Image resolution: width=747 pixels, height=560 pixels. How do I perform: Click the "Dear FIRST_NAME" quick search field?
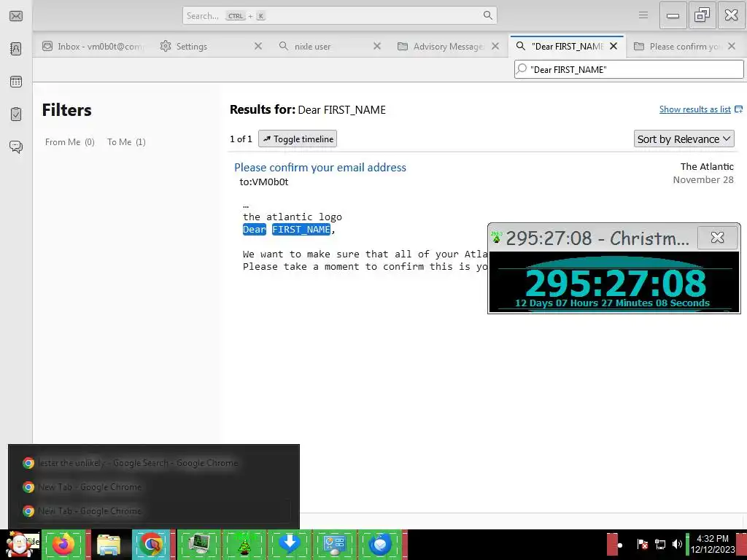coord(629,69)
